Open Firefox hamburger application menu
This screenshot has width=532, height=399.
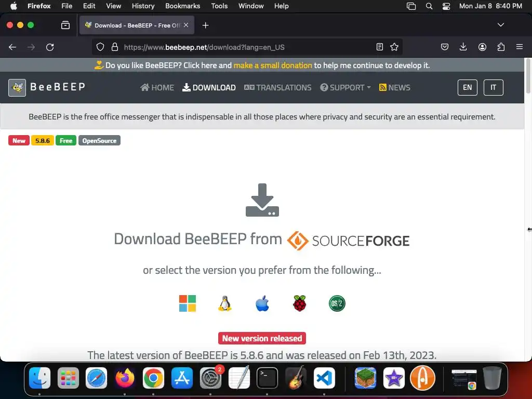(520, 47)
